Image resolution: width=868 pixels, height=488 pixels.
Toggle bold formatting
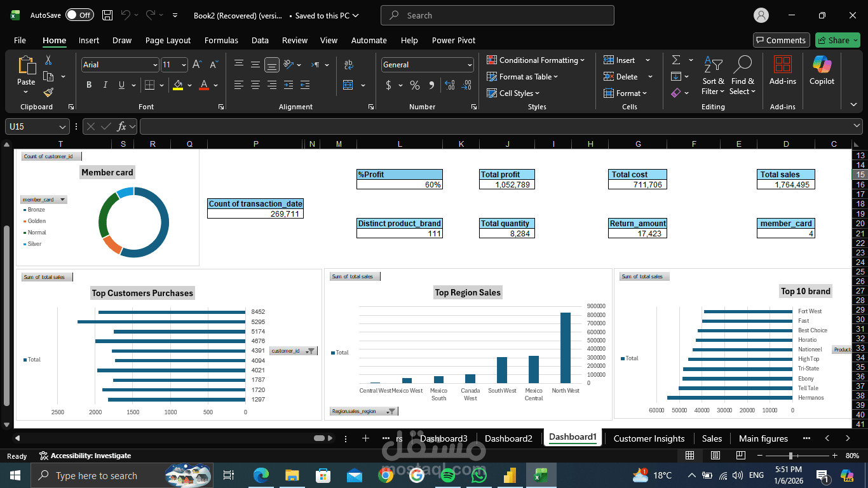(x=89, y=85)
